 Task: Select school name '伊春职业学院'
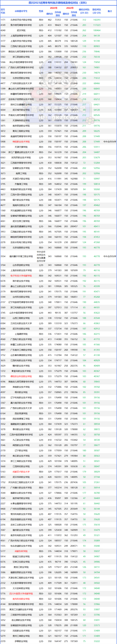click(x=21, y=641)
